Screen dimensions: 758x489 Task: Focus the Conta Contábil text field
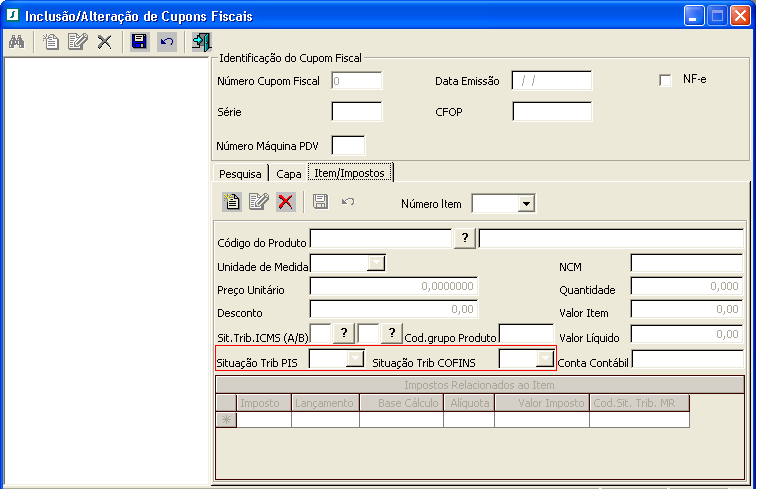click(687, 359)
